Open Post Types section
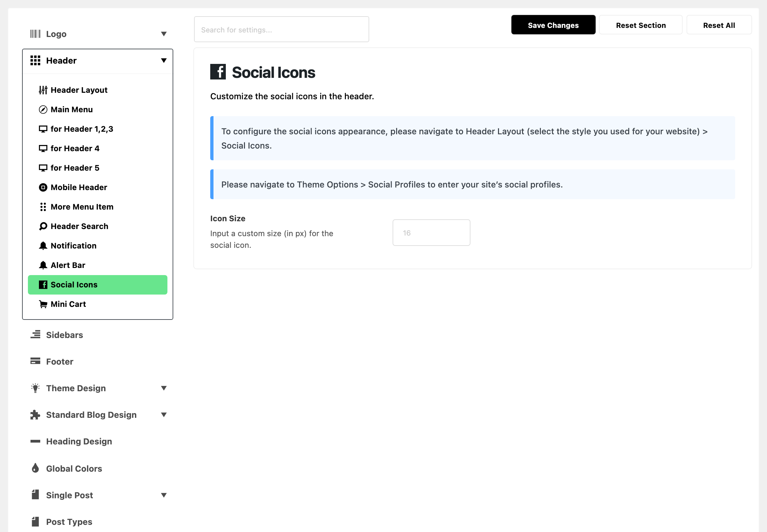The image size is (767, 532). (x=97, y=522)
